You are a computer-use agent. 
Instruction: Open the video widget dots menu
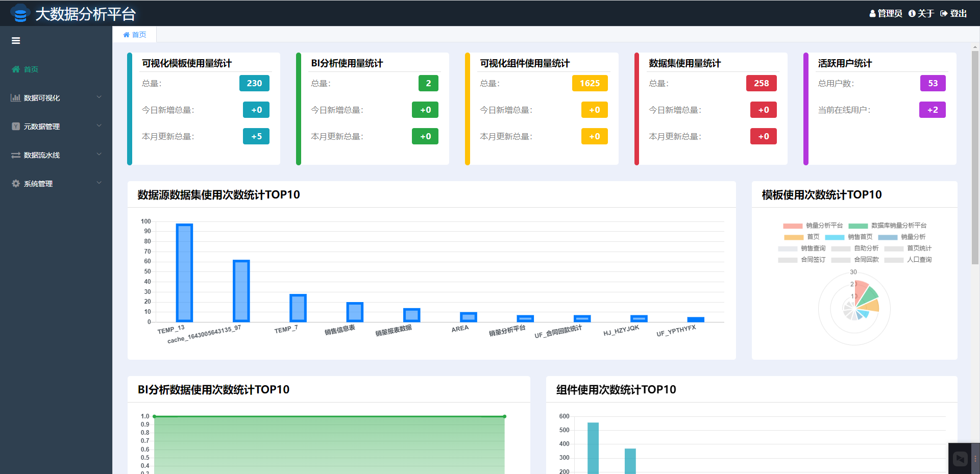coord(975,459)
